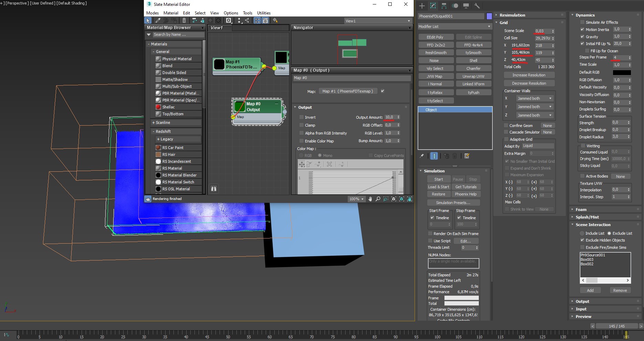The height and width of the screenshot is (341, 644).
Task: Enable the Clamp checkbox
Action: 302,125
